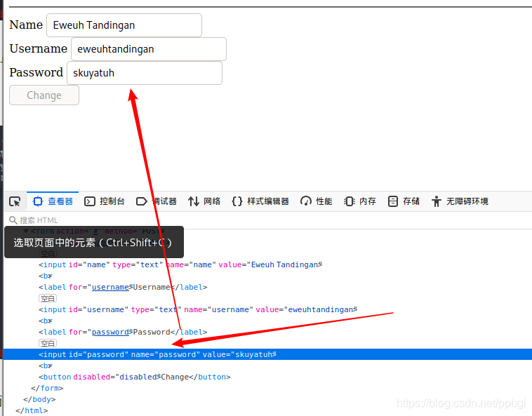Select the br node after username input
This screenshot has width=532, height=416.
pyautogui.click(x=46, y=321)
